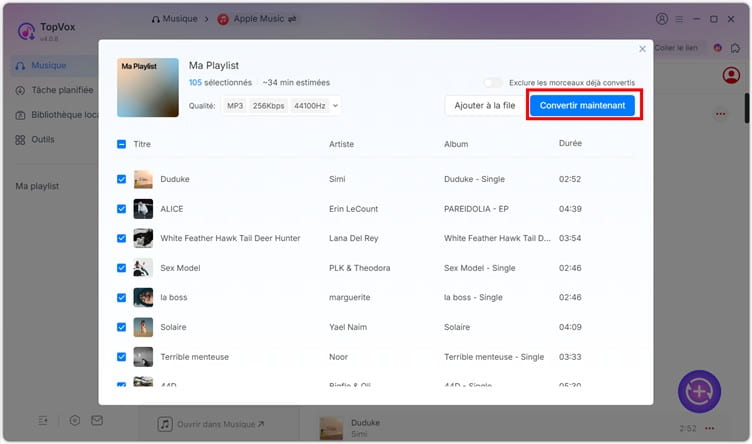Click the purple round icon near Coller
The image size is (752, 444).
pyautogui.click(x=717, y=48)
